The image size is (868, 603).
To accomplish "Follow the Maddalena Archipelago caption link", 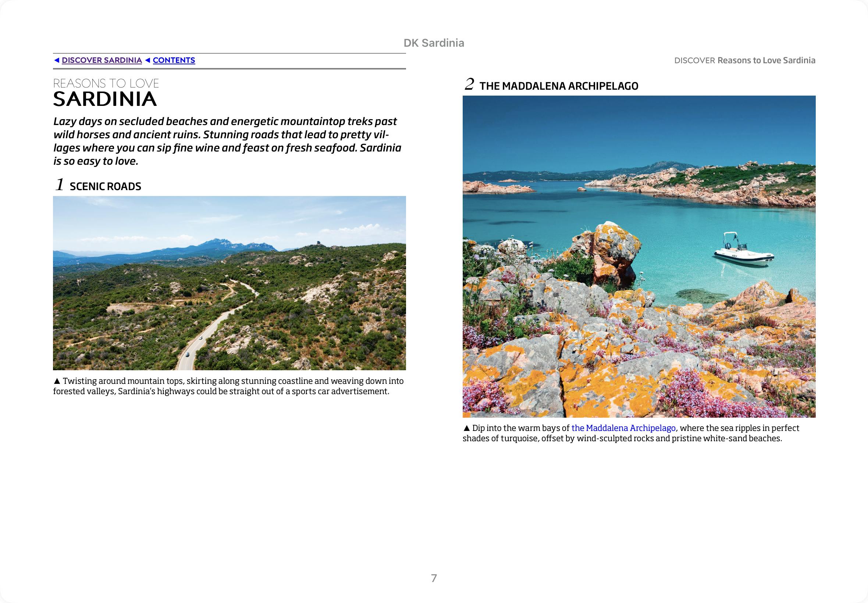I will click(623, 428).
